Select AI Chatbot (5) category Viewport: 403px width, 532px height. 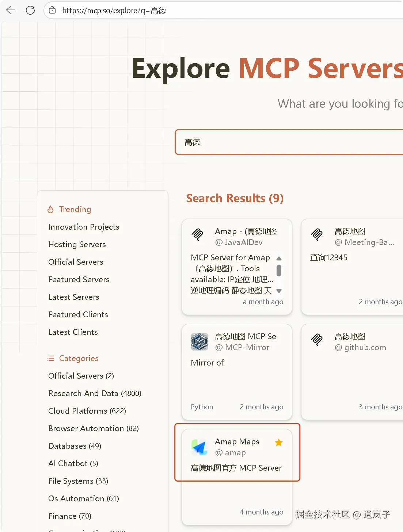coord(73,463)
